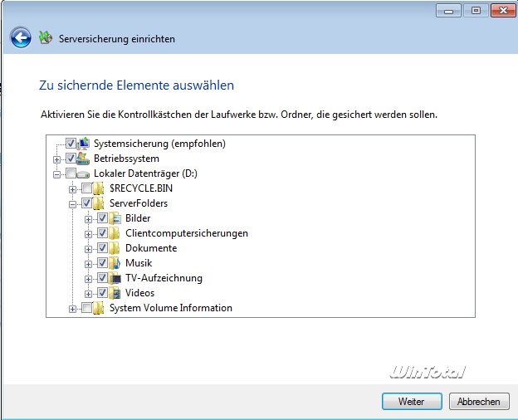Select the ServerFolders label in tree

[x=138, y=203]
